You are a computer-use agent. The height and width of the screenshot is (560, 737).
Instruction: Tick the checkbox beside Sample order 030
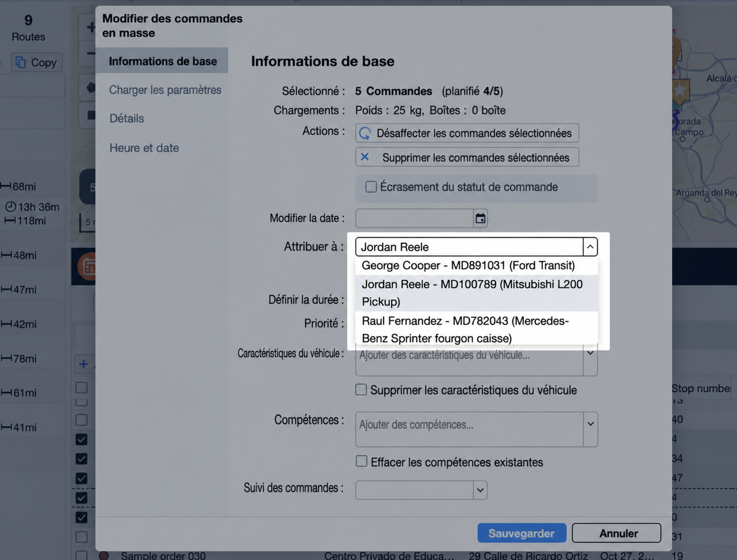coord(81,556)
